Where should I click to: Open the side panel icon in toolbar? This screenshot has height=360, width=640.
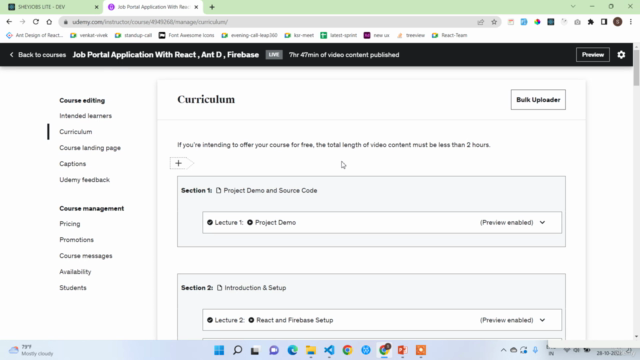[x=604, y=22]
